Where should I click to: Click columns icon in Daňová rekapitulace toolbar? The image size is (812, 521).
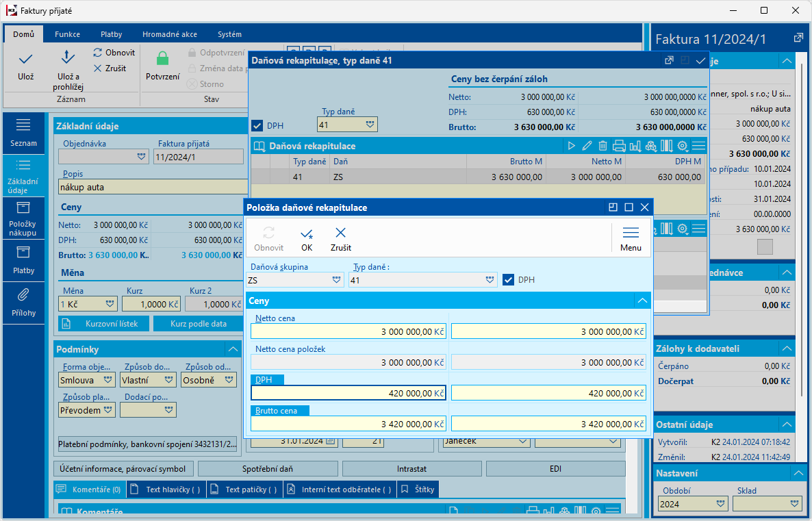click(666, 146)
